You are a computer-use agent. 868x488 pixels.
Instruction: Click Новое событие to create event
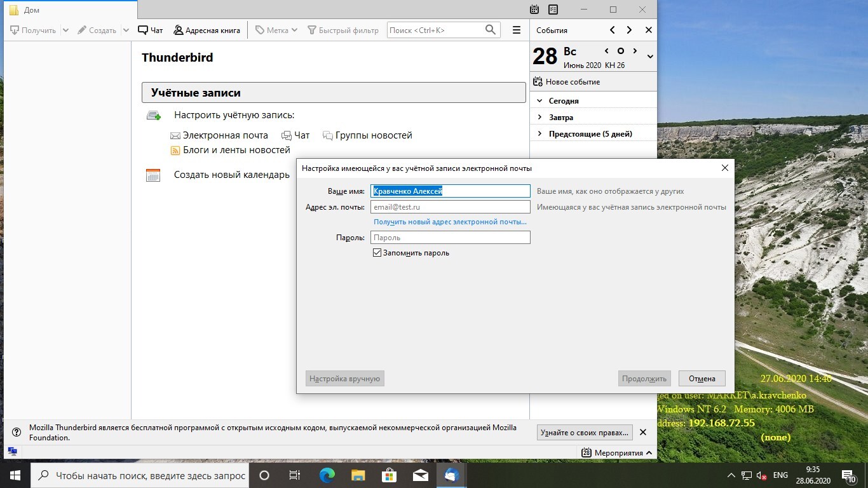(x=567, y=82)
